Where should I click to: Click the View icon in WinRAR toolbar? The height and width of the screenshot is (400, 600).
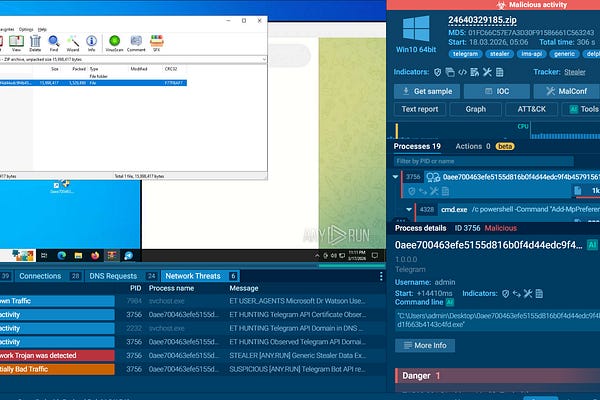[16, 43]
